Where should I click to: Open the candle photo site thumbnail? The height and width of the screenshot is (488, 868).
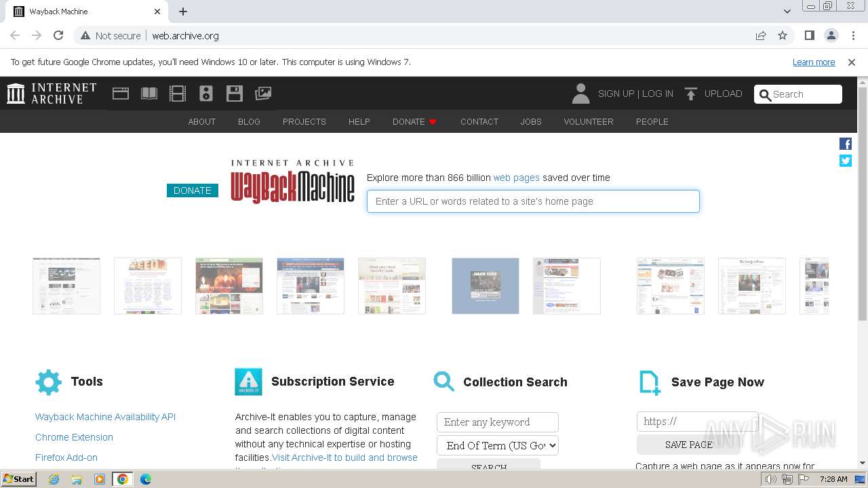pyautogui.click(x=229, y=286)
